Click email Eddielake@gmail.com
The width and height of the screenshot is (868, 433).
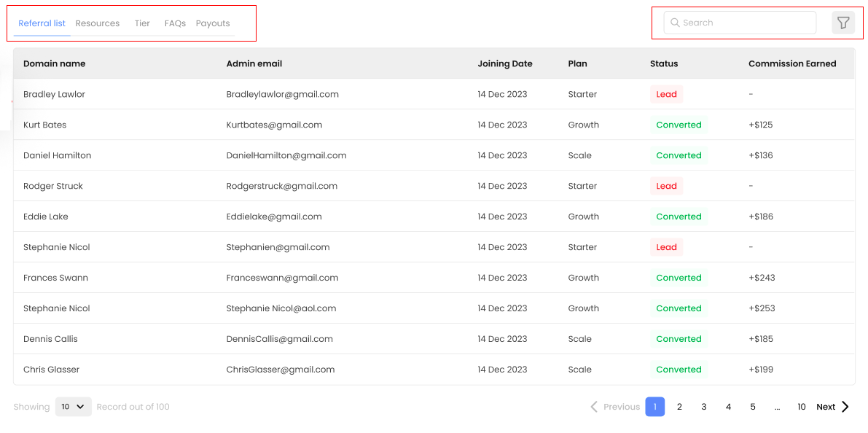(274, 216)
